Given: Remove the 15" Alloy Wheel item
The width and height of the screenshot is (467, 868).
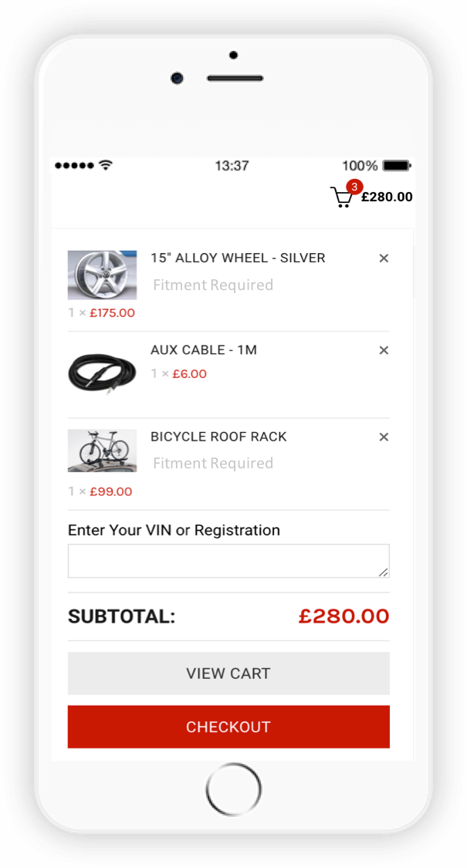Looking at the screenshot, I should 384,258.
